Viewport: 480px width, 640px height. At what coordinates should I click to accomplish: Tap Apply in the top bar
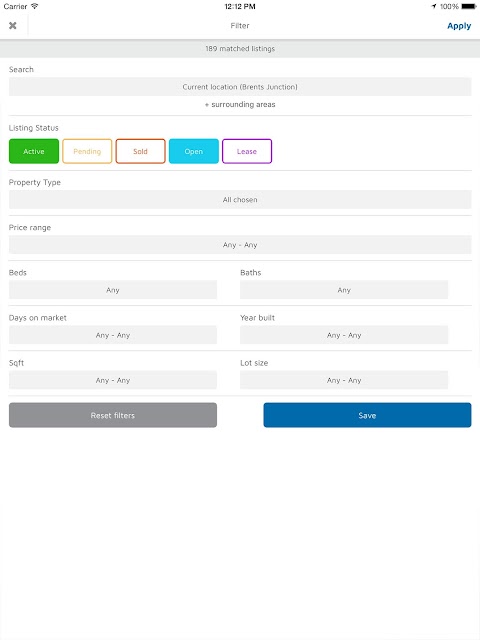[x=459, y=26]
